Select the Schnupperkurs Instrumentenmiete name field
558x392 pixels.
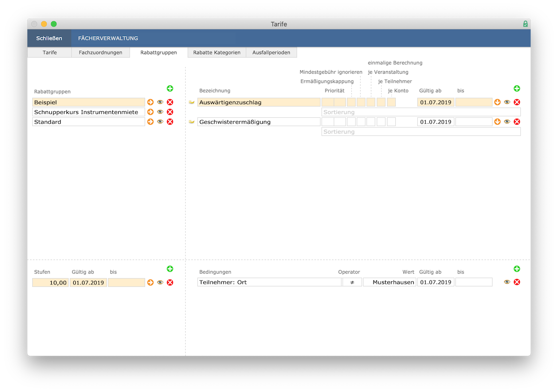tap(88, 112)
